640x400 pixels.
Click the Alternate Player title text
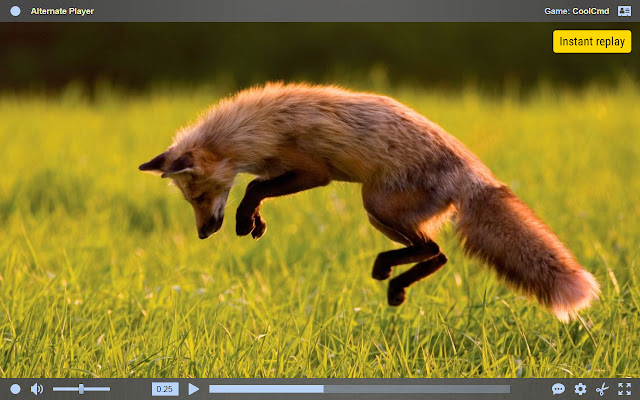[62, 11]
